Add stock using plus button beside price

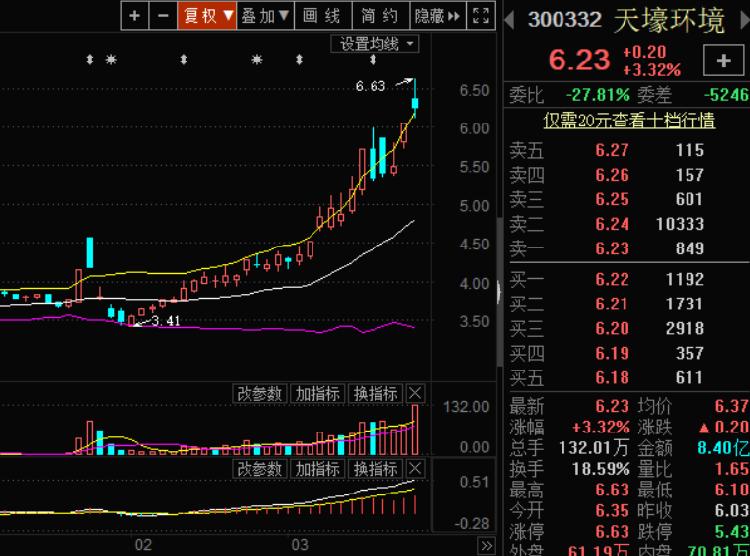(x=724, y=60)
